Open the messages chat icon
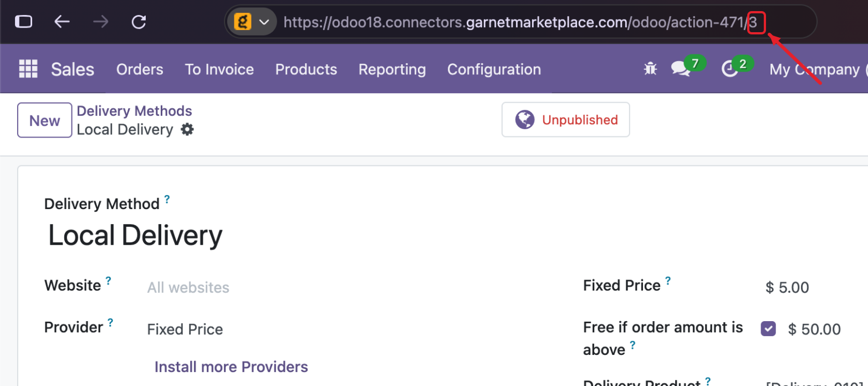 click(x=680, y=69)
